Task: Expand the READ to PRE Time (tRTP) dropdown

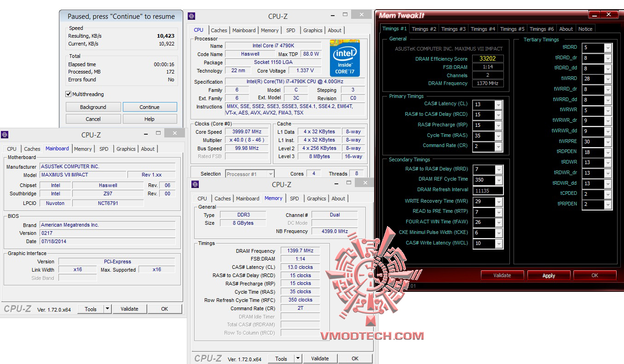Action: point(498,213)
